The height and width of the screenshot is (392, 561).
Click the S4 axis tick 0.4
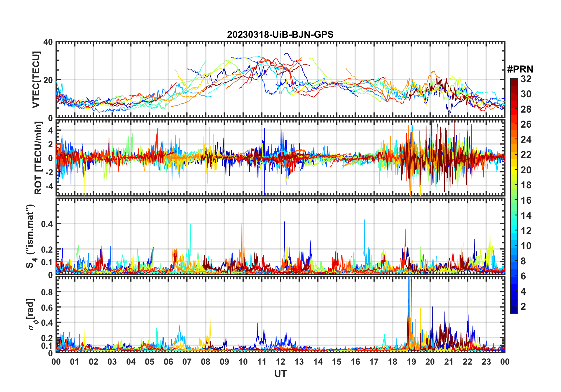pos(47,224)
